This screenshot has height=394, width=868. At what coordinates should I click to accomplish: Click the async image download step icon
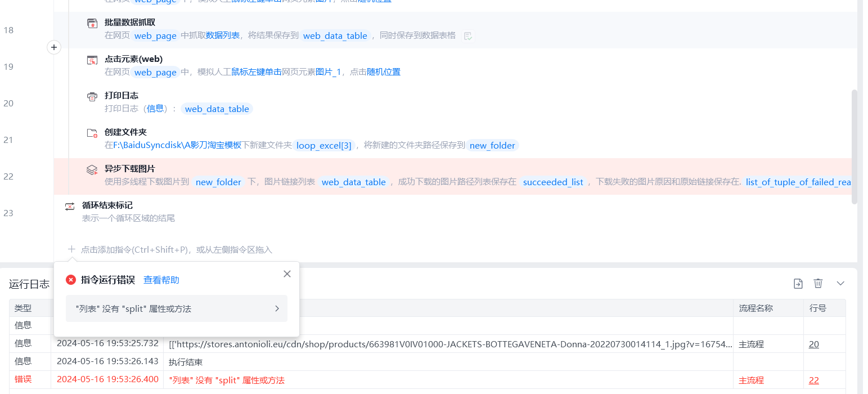point(92,169)
